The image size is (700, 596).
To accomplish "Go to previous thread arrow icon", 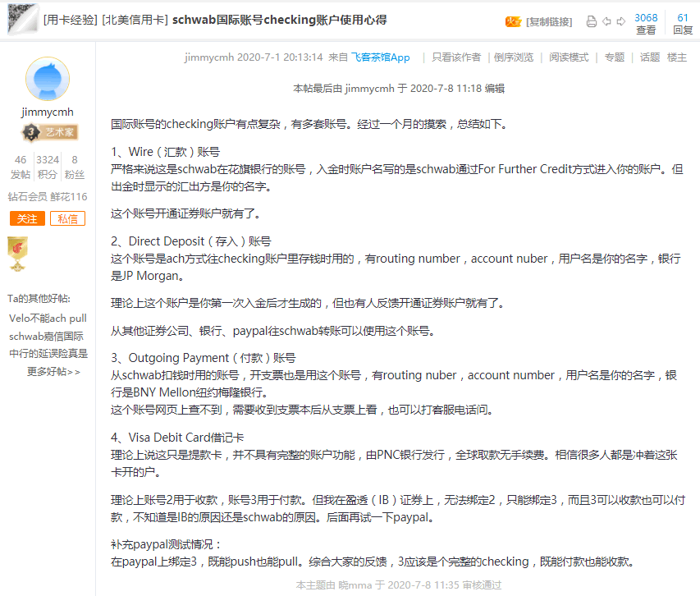I will tap(606, 21).
